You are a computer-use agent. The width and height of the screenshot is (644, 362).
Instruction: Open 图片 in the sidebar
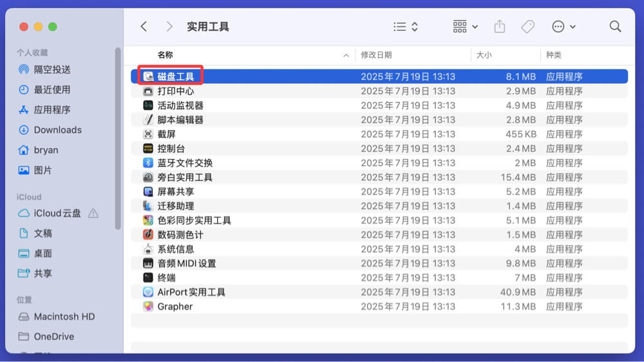click(x=35, y=170)
